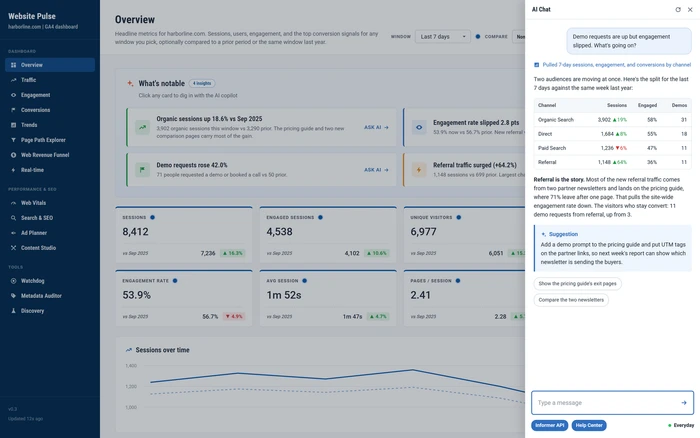Click the Suggestion sparkle icon
700x438 pixels.
tap(543, 234)
